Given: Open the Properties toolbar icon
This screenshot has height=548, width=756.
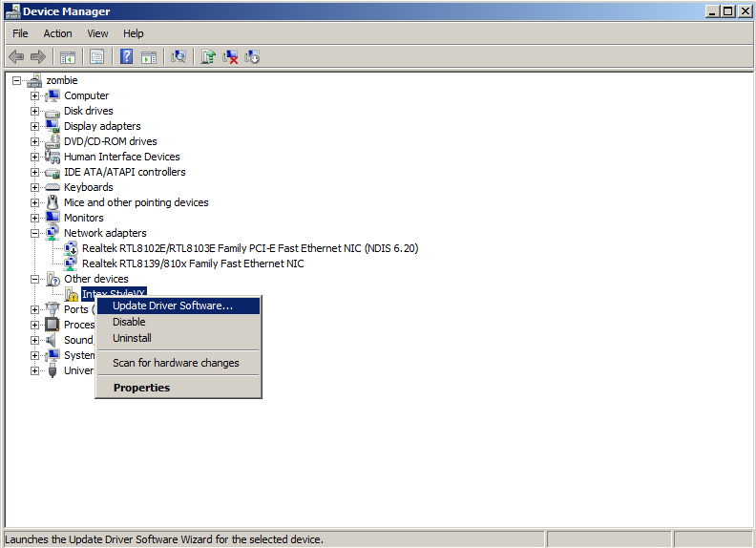Looking at the screenshot, I should point(97,57).
